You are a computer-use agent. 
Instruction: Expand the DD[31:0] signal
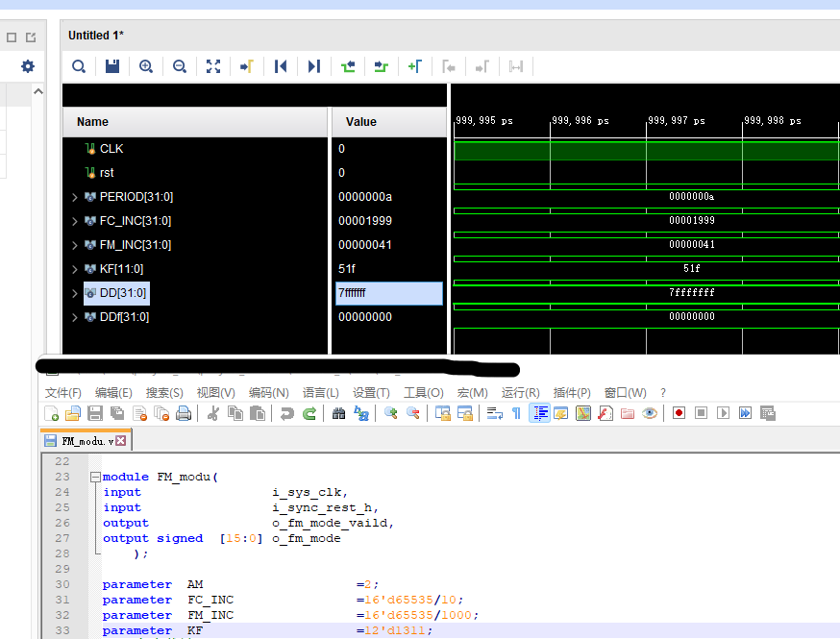point(75,293)
